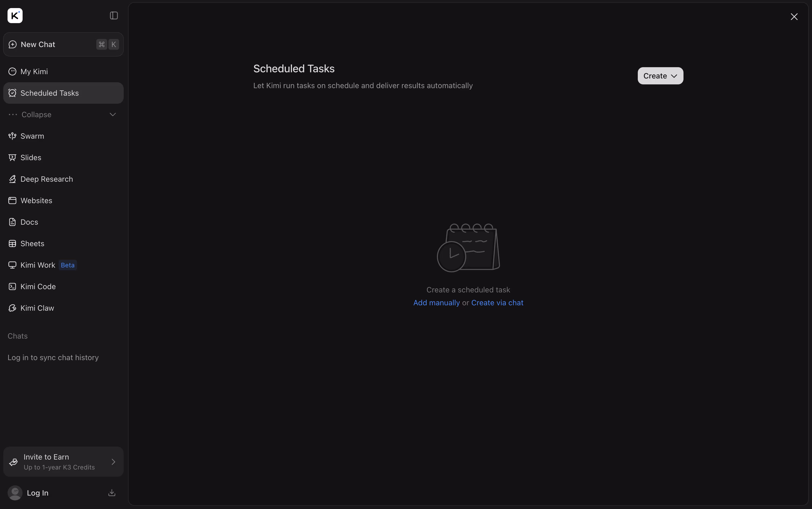Click the Deep Research icon

[x=12, y=179]
